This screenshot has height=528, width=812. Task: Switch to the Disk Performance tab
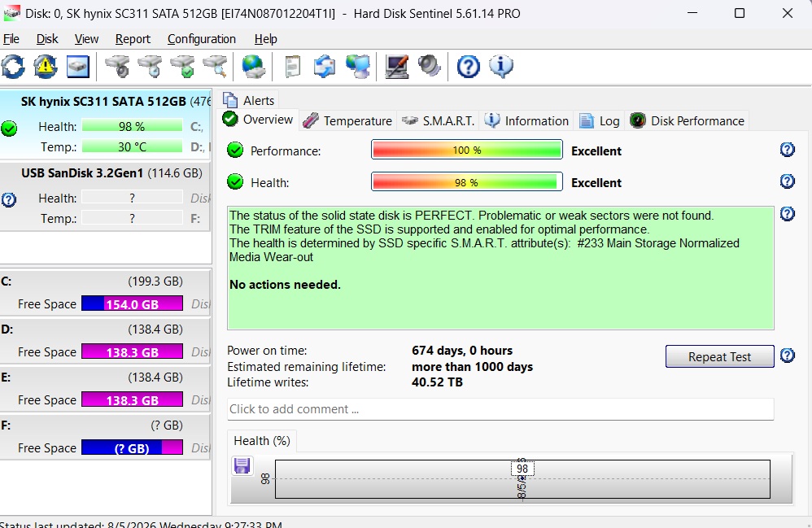(x=688, y=120)
